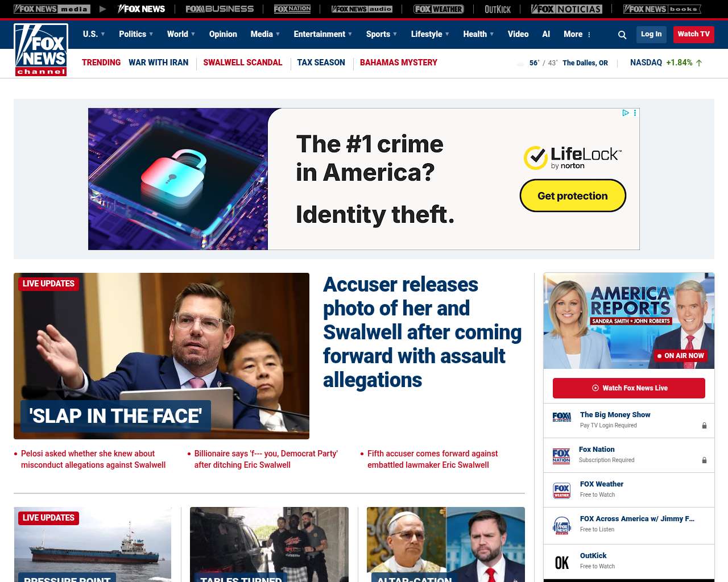Open the search magnifier icon
728x582 pixels.
tap(622, 35)
